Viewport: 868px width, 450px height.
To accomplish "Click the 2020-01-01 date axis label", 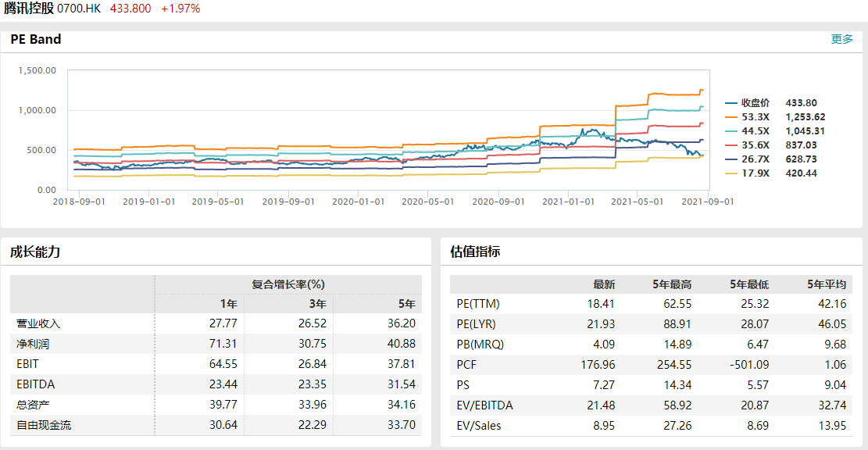I will pos(358,202).
